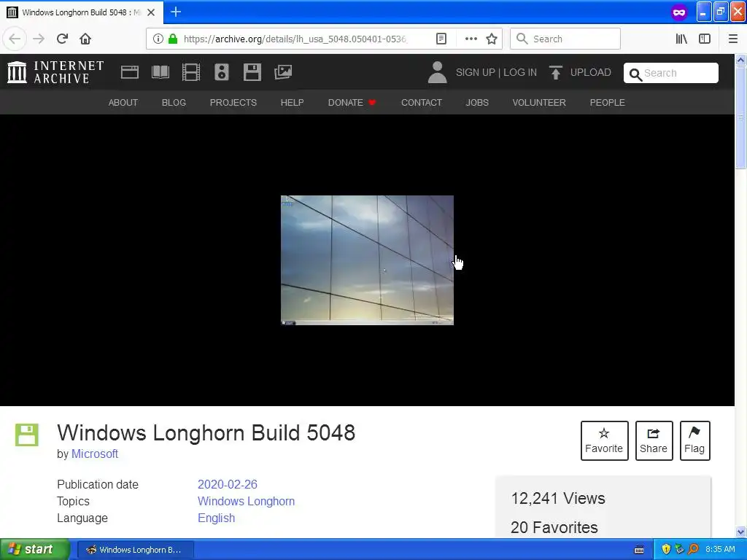Open the Texts book icon
This screenshot has height=560, width=747.
[160, 72]
